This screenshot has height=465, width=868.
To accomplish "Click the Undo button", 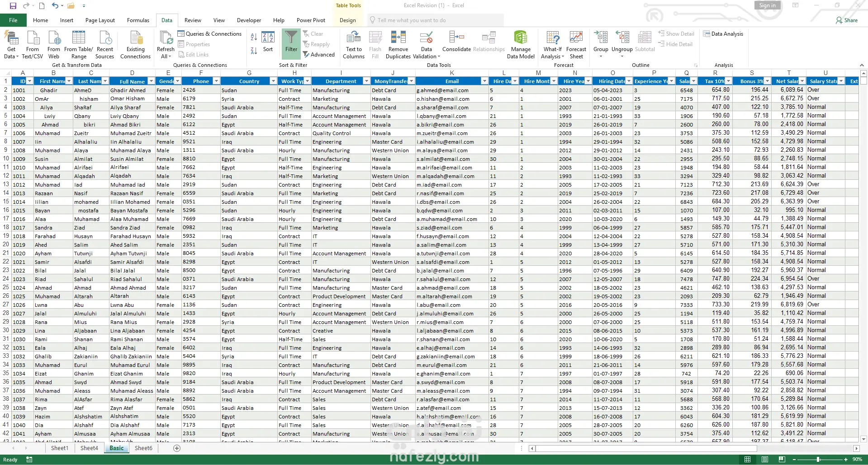I will [x=55, y=6].
